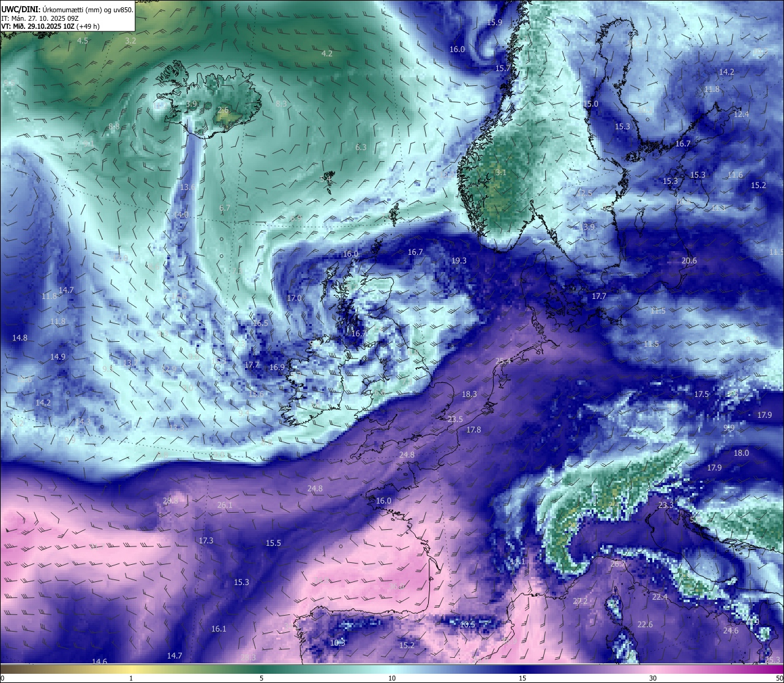Select the 15.7 value label

pyautogui.click(x=503, y=68)
